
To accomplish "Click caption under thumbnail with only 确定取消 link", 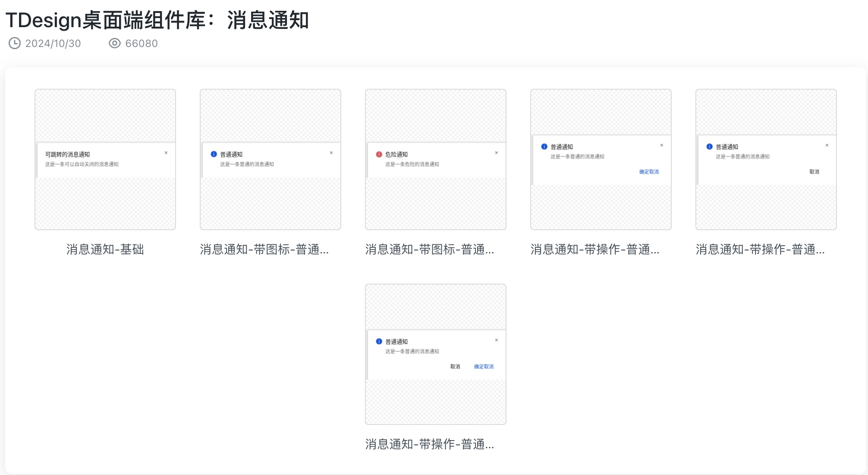I will point(595,249).
